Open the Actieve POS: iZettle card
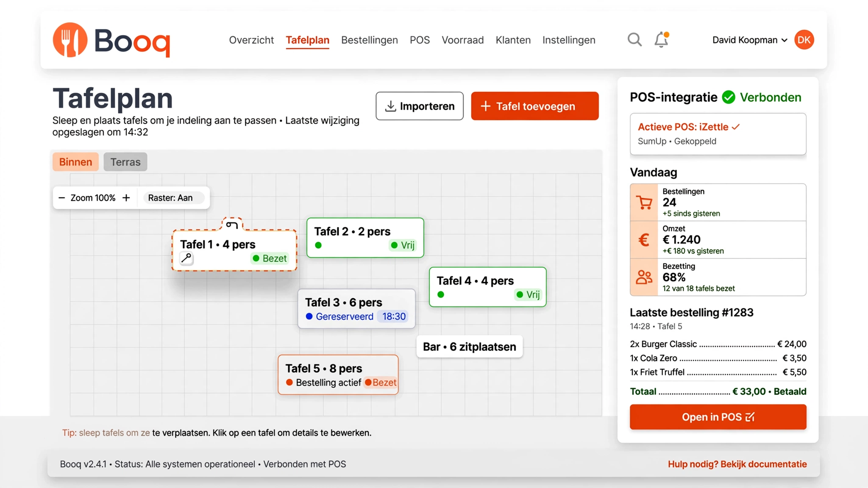 pyautogui.click(x=718, y=134)
